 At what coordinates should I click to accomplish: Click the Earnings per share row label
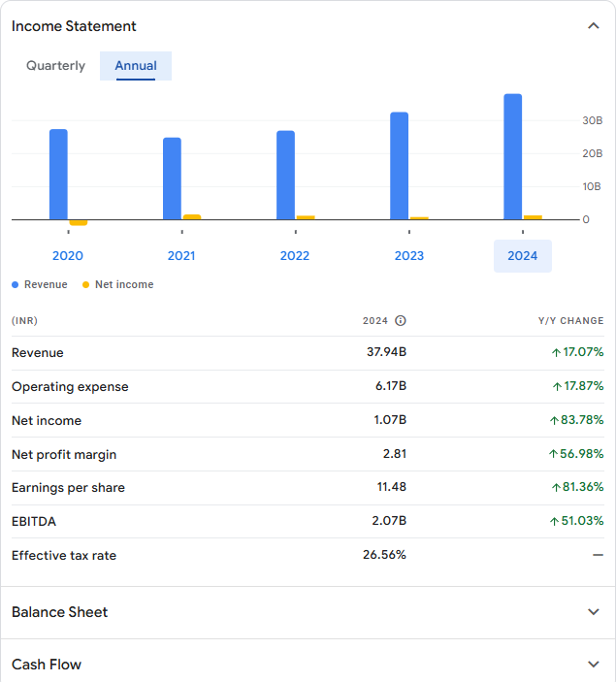coord(68,488)
